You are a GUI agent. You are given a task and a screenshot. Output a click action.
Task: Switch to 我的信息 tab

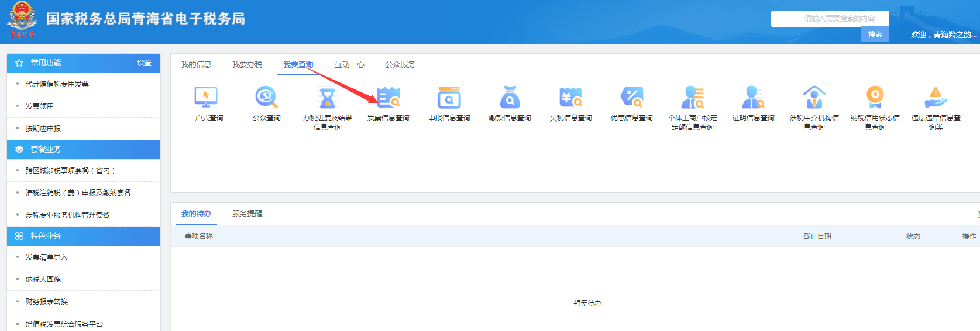coord(196,64)
